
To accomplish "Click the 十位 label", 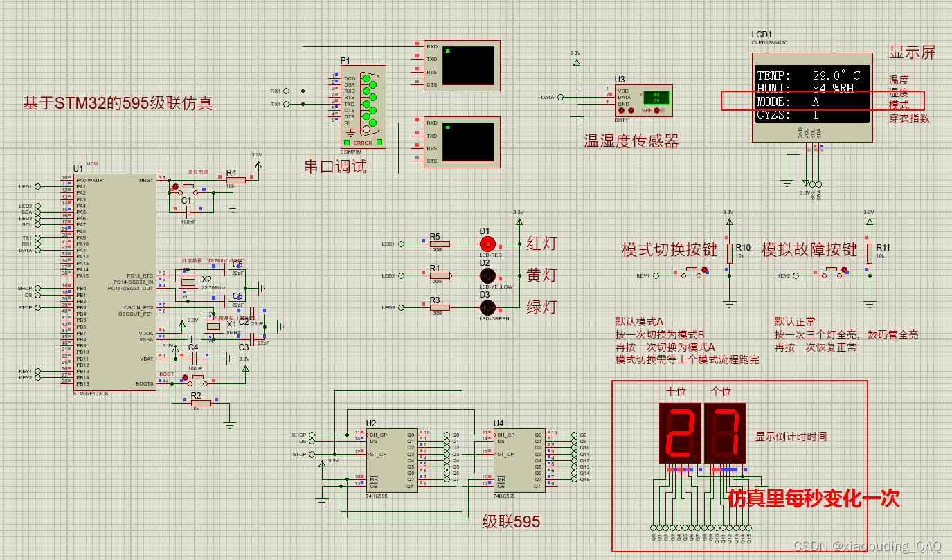I will (676, 391).
